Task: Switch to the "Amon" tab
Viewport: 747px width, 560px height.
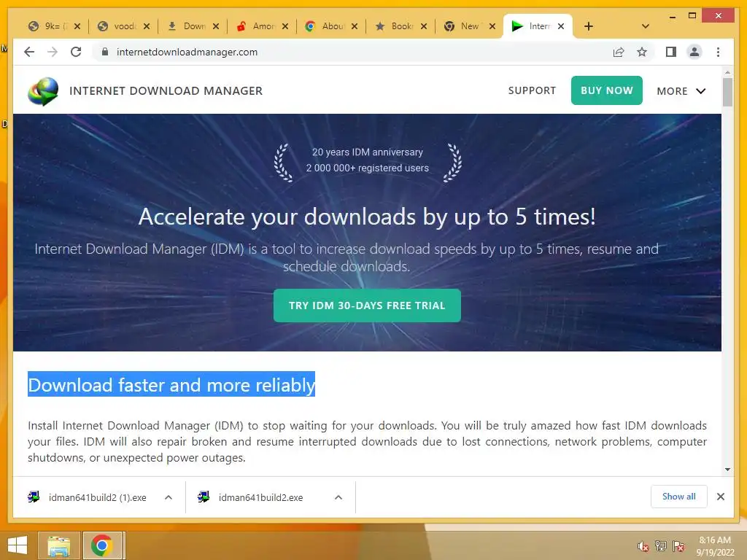Action: pyautogui.click(x=258, y=26)
